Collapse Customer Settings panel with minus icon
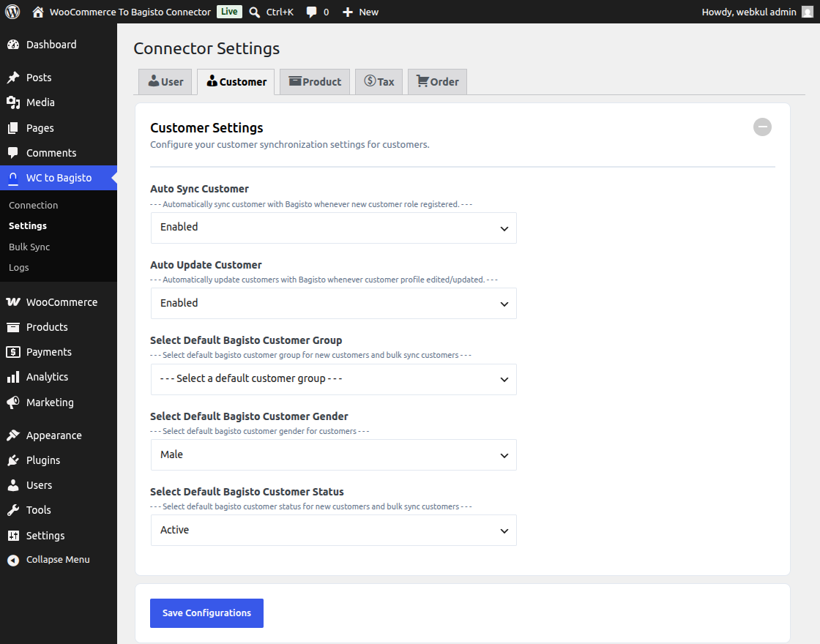This screenshot has height=644, width=820. pyautogui.click(x=762, y=127)
